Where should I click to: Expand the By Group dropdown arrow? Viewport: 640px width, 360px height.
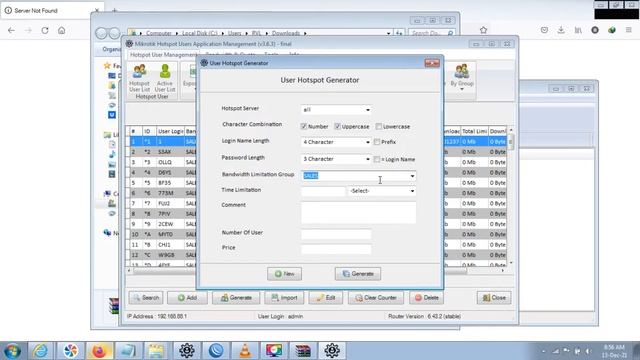(462, 89)
